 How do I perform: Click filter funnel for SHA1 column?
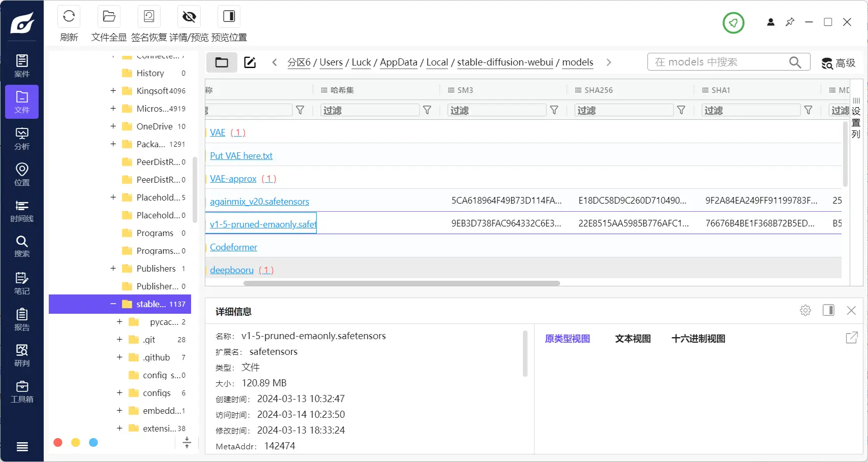point(809,110)
